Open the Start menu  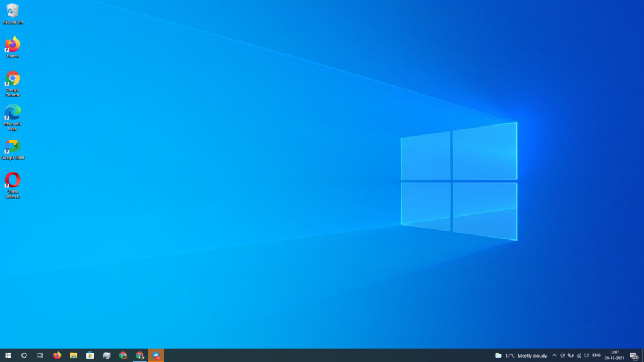tap(8, 355)
